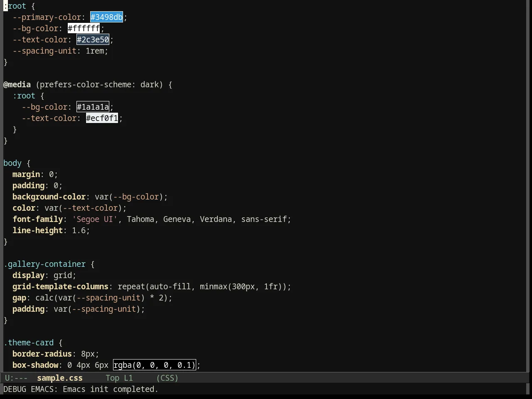Image resolution: width=532 pixels, height=399 pixels.
Task: Click var(--text-color) in color declaration
Action: point(84,208)
